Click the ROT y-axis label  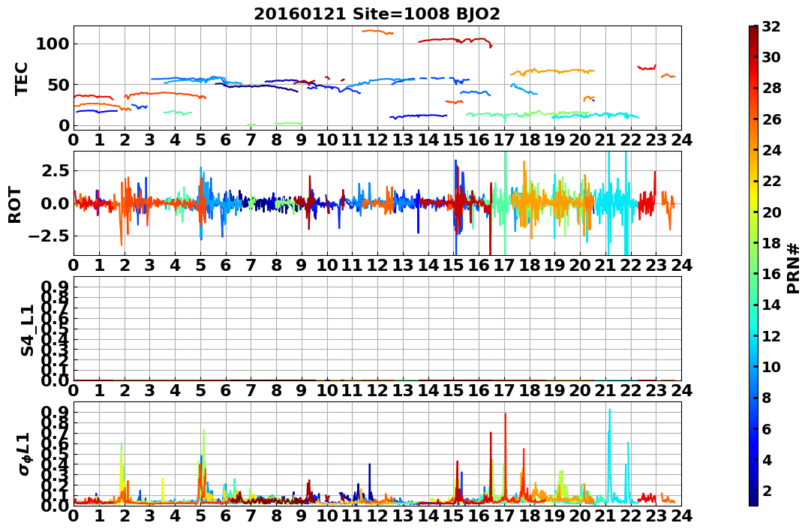point(15,205)
